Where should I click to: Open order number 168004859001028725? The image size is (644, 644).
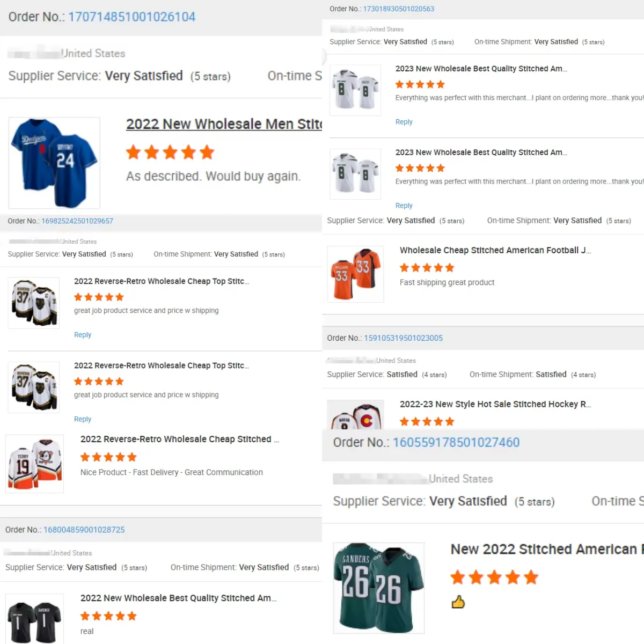point(84,530)
